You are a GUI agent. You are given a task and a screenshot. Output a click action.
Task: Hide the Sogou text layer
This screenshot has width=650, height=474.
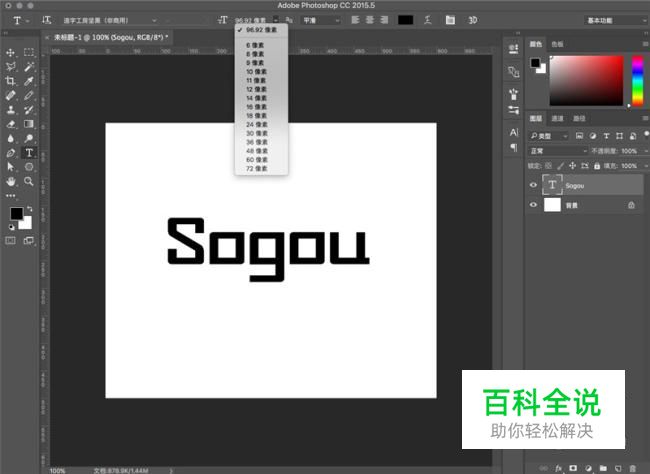click(534, 185)
